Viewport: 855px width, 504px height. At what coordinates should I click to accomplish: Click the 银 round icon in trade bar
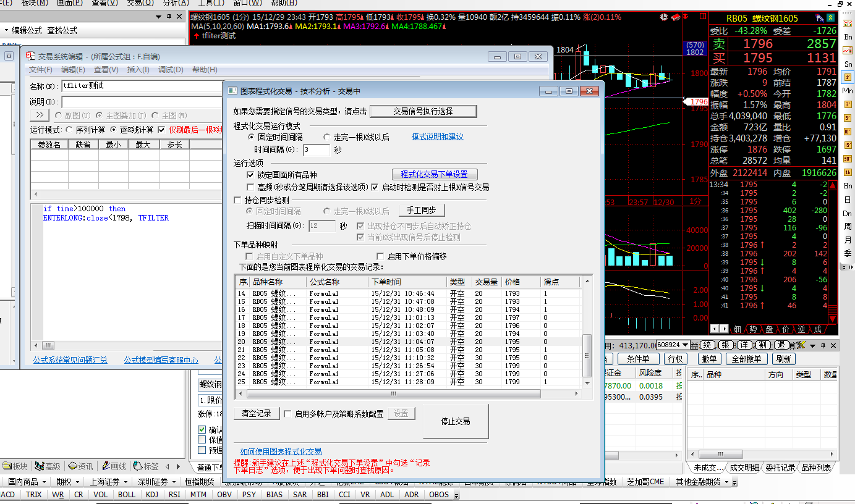[726, 345]
